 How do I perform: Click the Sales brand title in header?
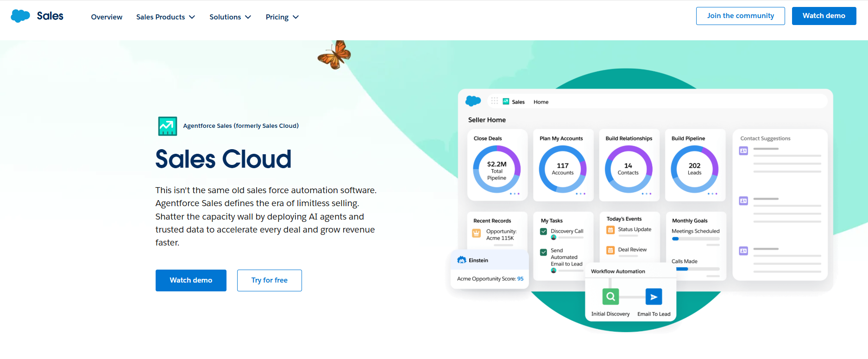50,16
